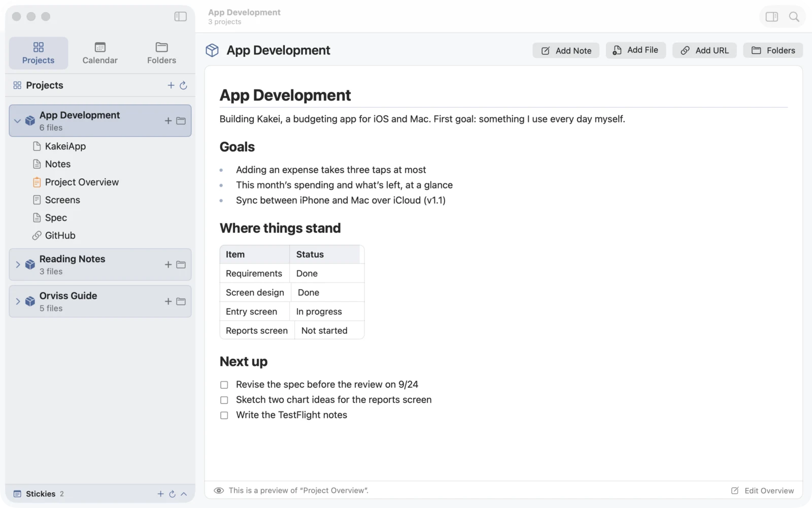Expand the Stickies panel upward
Screen dimensions: 812x508
pyautogui.click(x=184, y=494)
